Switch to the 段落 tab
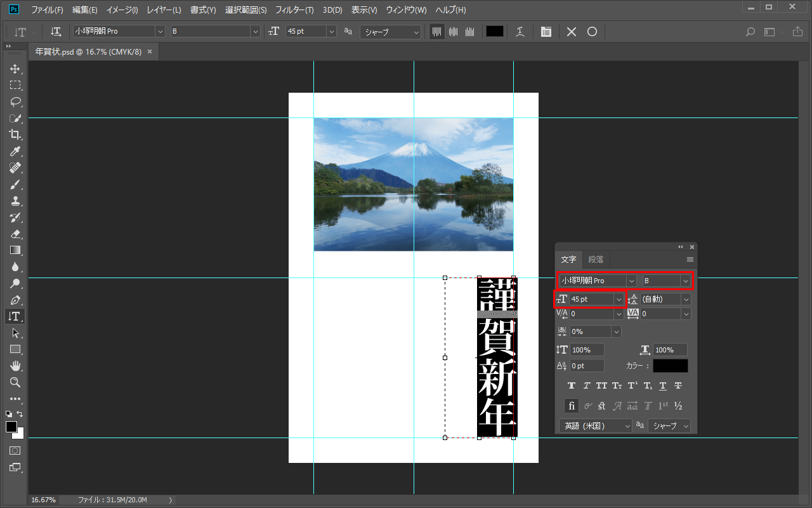Image resolution: width=812 pixels, height=508 pixels. coord(596,259)
